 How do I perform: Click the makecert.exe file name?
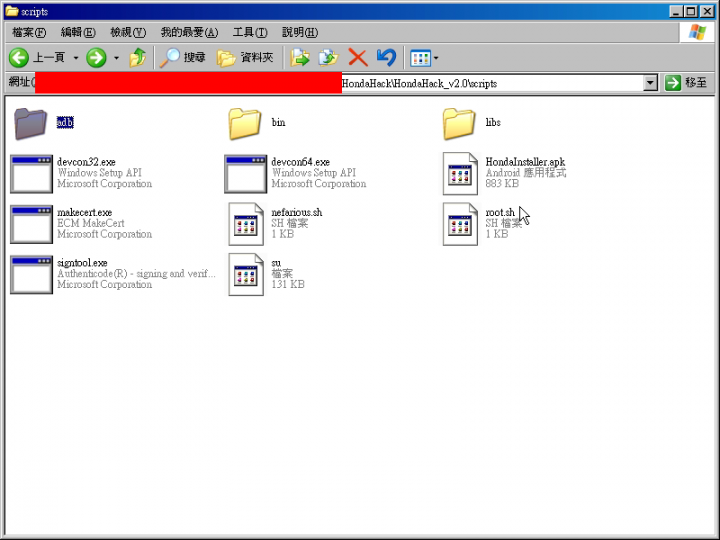84,212
